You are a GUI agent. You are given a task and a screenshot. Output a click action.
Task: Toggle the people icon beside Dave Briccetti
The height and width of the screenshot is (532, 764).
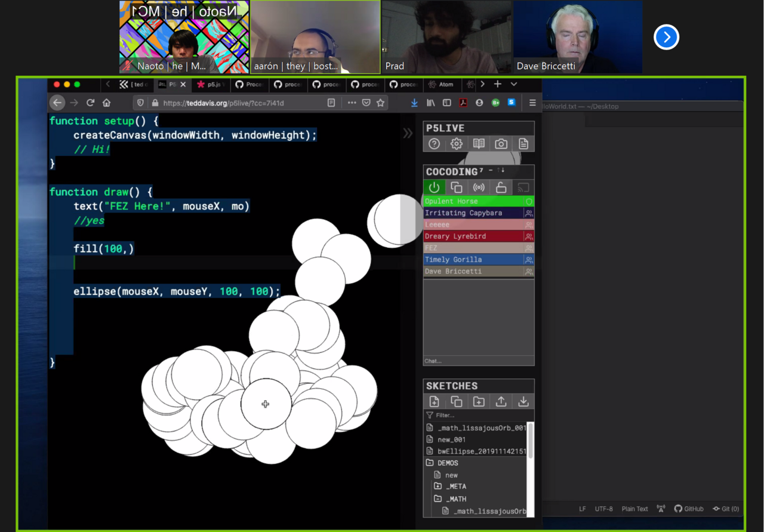coord(529,272)
